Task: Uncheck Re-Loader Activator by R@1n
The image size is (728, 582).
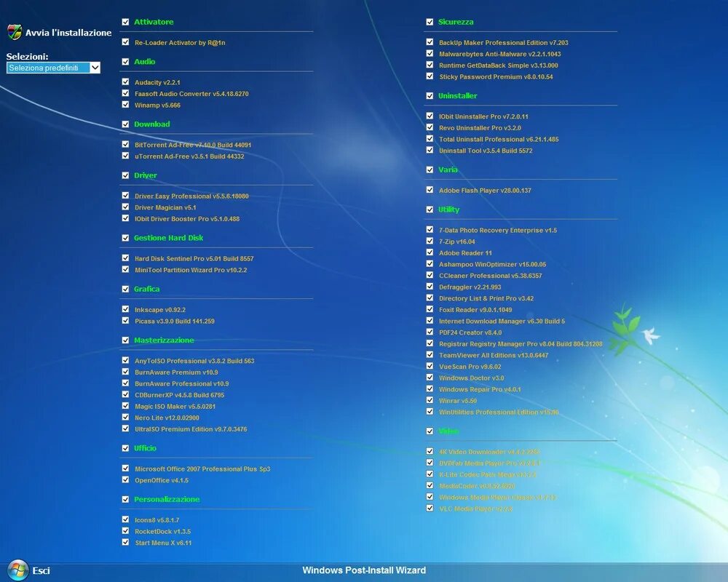Action: pyautogui.click(x=125, y=41)
